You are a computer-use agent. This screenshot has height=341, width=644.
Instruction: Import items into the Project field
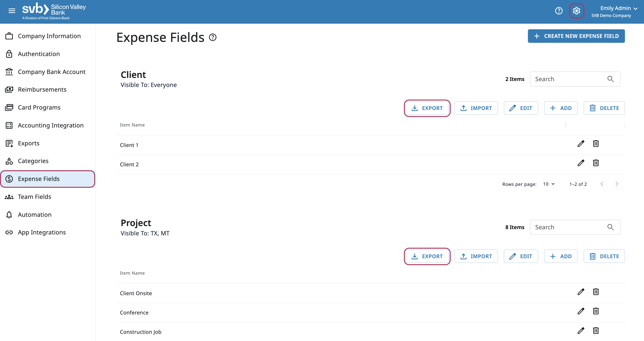tap(476, 256)
